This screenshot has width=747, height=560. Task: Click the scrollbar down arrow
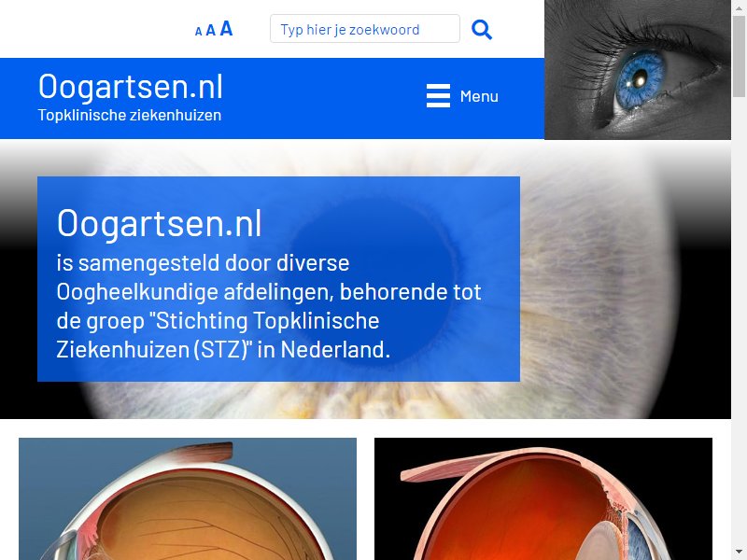(739, 553)
